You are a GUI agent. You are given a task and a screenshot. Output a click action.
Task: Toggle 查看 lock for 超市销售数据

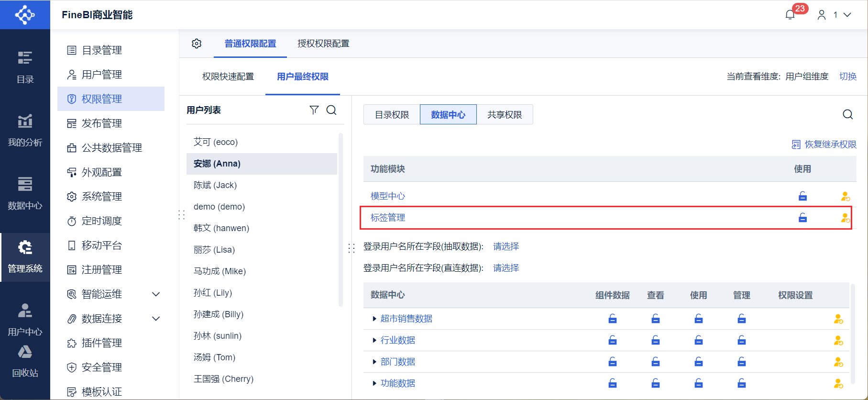point(656,319)
